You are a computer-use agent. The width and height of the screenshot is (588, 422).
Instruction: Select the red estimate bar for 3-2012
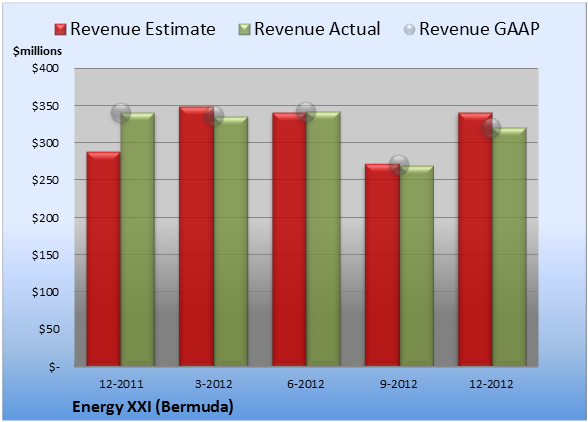pyautogui.click(x=196, y=236)
